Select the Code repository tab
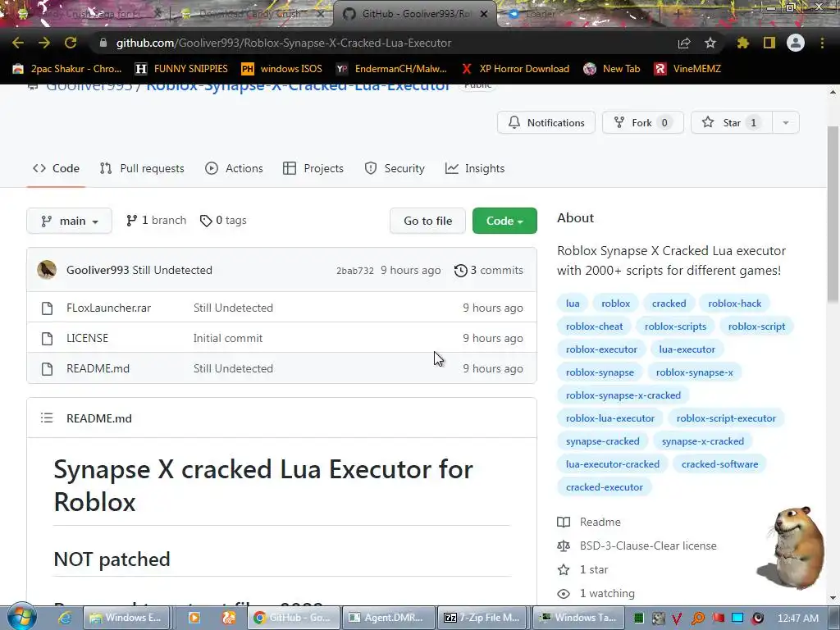This screenshot has height=630, width=840. [x=56, y=168]
